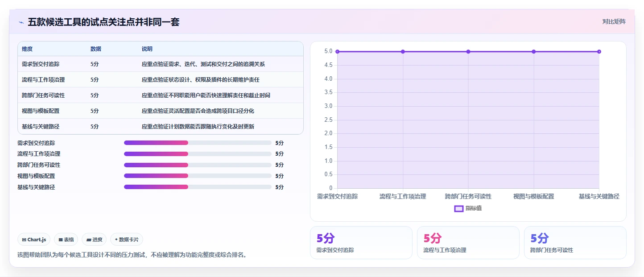The image size is (644, 277).
Task: Click chart data point above 基线与关键路径
Action: pos(599,52)
